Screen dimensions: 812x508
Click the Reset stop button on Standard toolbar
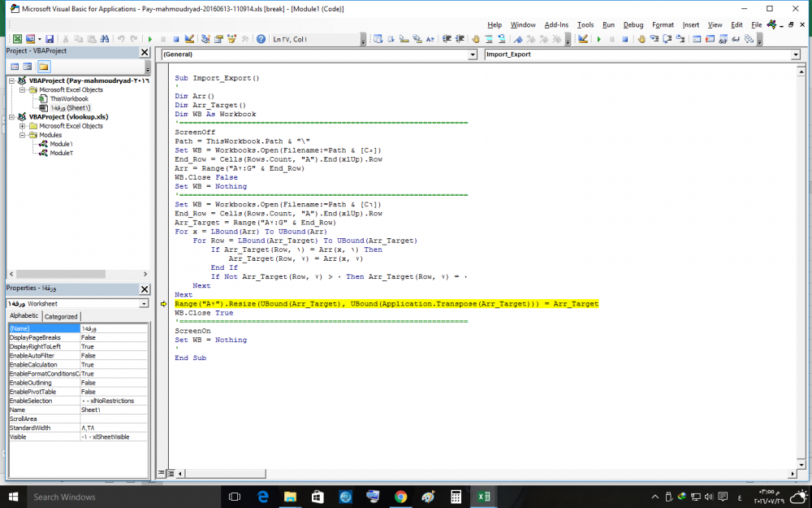[x=176, y=39]
